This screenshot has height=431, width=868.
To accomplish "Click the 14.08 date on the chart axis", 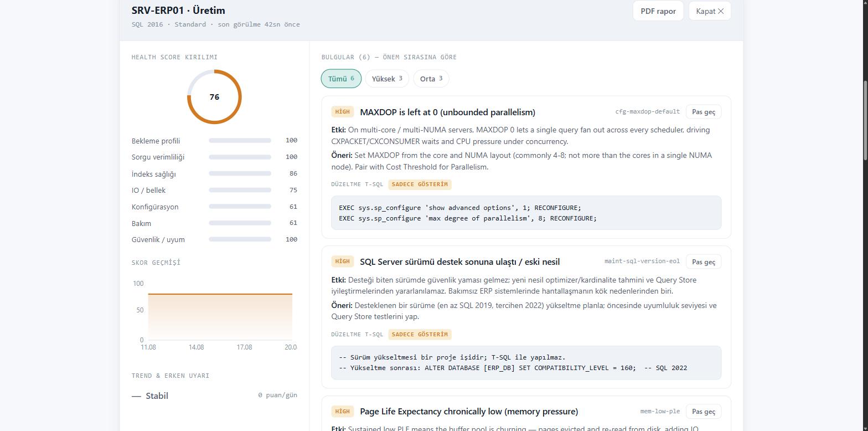I will point(196,347).
